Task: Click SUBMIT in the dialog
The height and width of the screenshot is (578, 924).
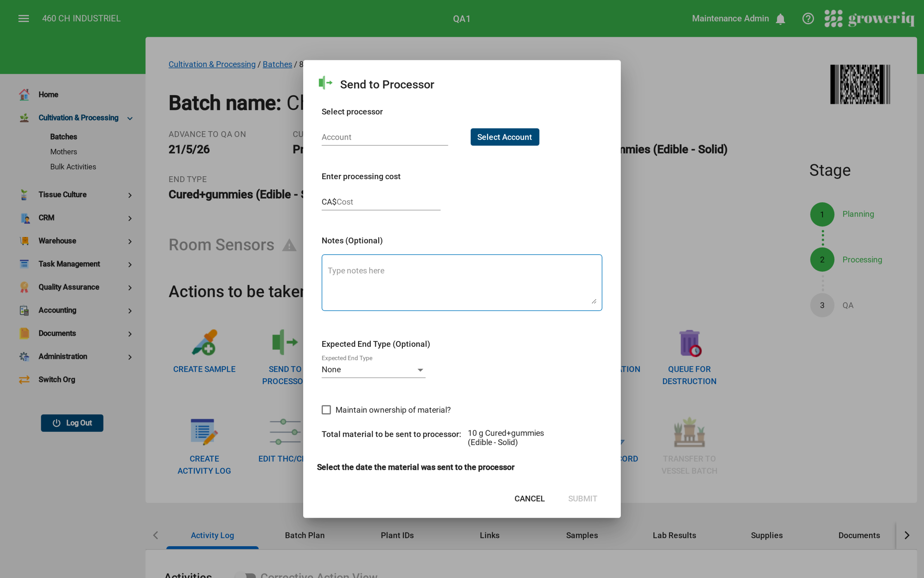Action: [x=582, y=499]
